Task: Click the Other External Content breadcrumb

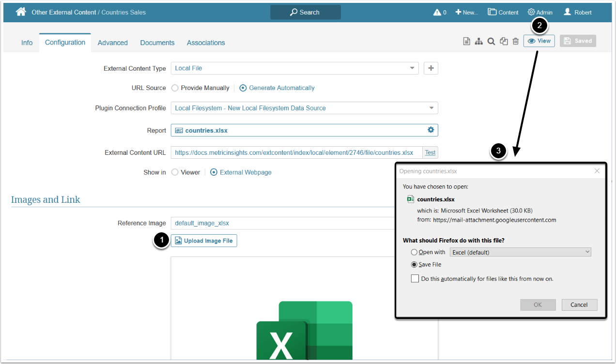Action: pyautogui.click(x=64, y=12)
